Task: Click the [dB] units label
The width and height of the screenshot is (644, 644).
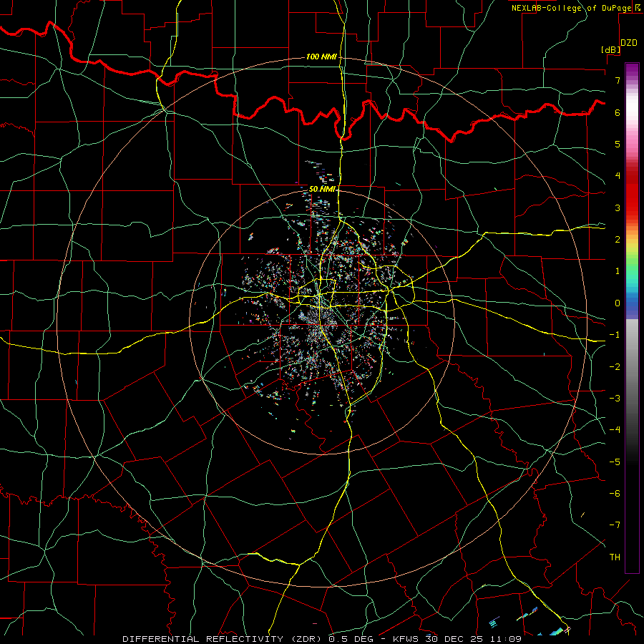Action: pos(611,49)
